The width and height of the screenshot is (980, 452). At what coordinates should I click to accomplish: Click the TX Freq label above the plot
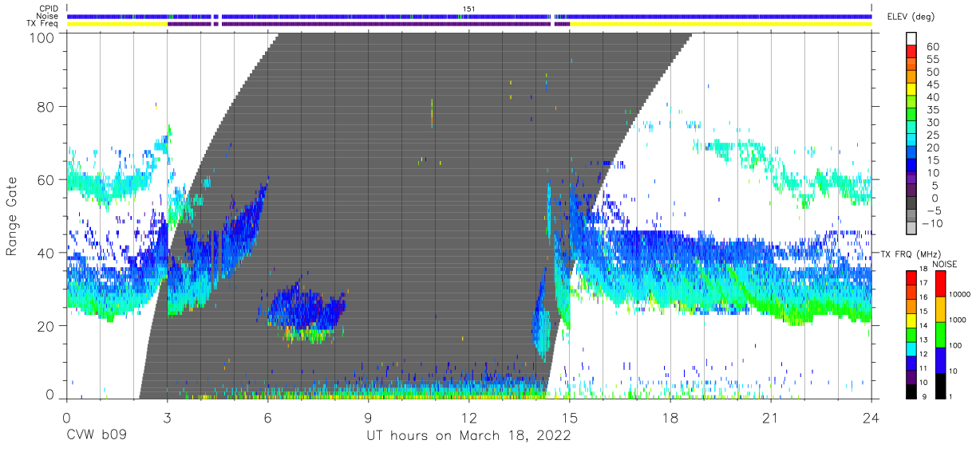[x=42, y=23]
